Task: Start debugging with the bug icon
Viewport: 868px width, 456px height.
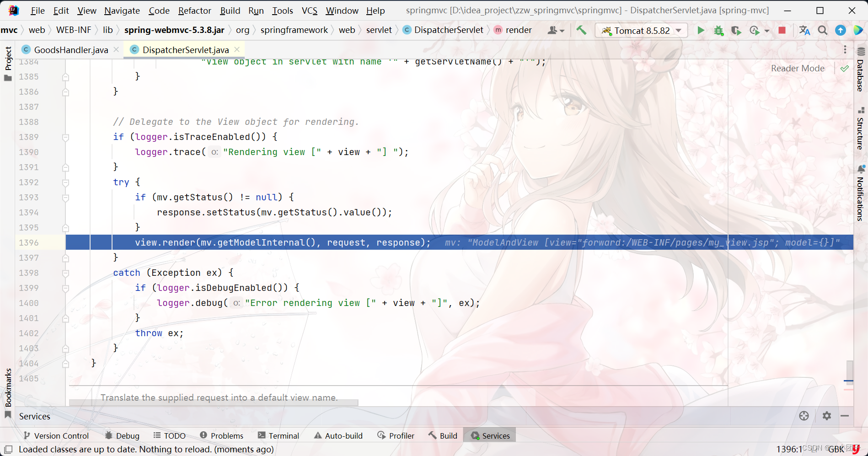Action: [x=718, y=30]
